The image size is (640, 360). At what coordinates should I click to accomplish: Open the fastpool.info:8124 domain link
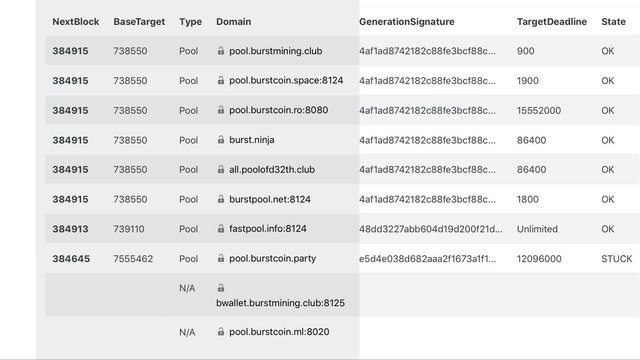[268, 229]
